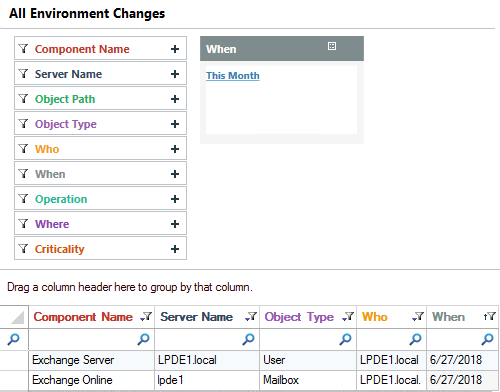Add an Object Path filter with plus
Screen dimensions: 500x392
[175, 99]
